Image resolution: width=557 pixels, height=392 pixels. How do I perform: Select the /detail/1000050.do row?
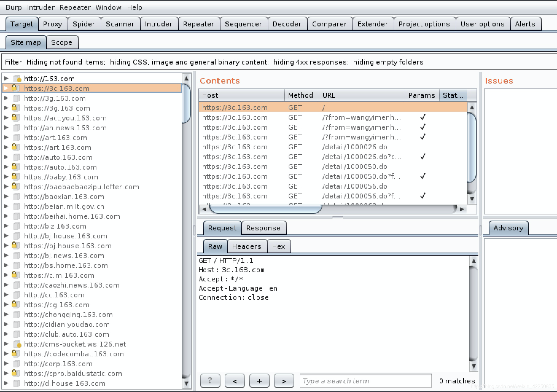point(333,167)
